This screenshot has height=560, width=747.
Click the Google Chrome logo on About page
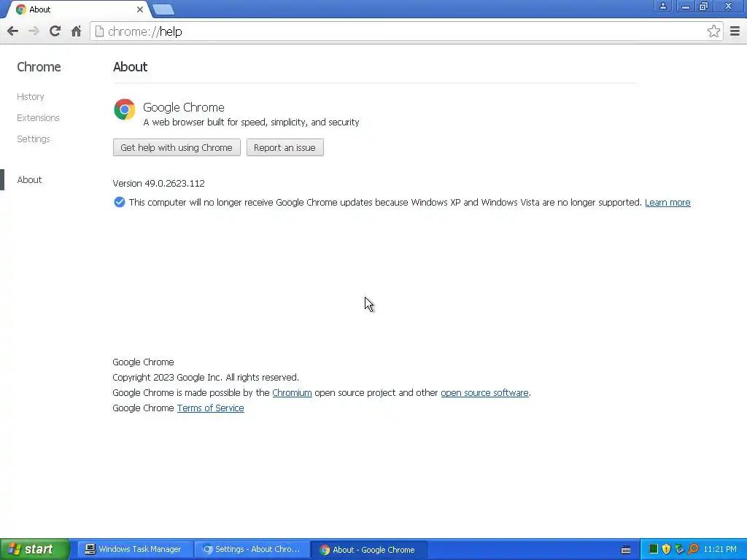124,109
